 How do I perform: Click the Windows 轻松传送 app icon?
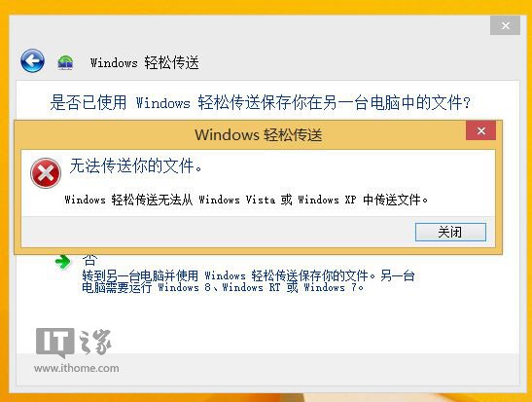point(65,62)
